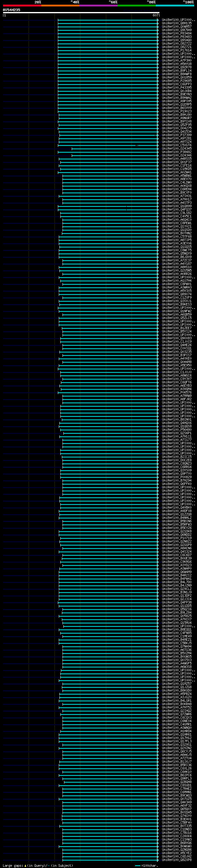197x868 pixels.
Task: Click the green ~80% identity legend segment
Action: coord(137,6)
